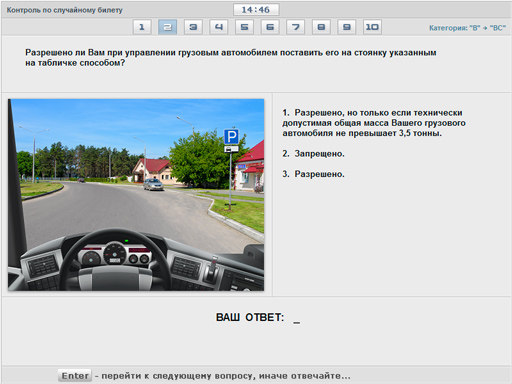Select question 2 button
This screenshot has width=512, height=384.
[167, 27]
